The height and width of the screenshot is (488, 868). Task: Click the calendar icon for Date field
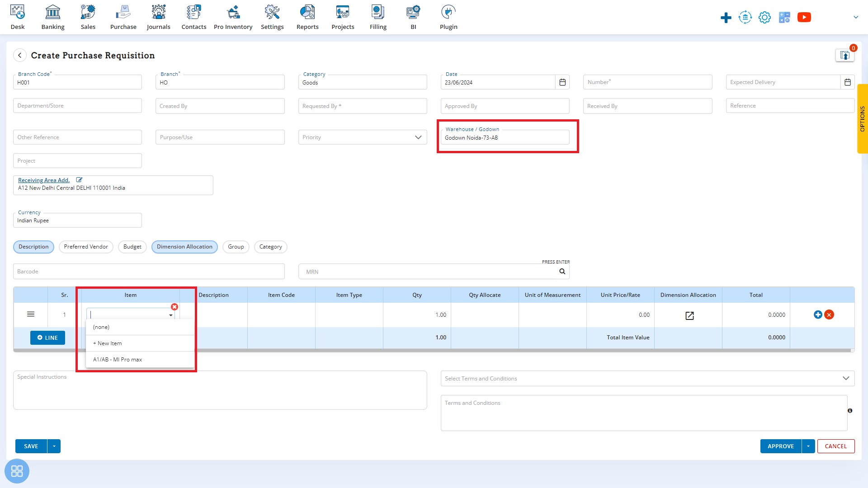[562, 82]
